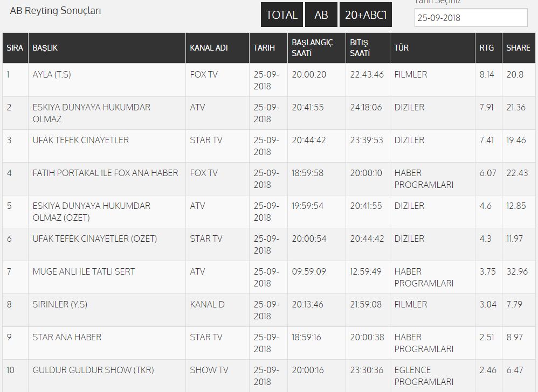The height and width of the screenshot is (392, 538).
Task: Select UFAK TEFEK CINAYETLER in row 3
Action: tap(81, 140)
